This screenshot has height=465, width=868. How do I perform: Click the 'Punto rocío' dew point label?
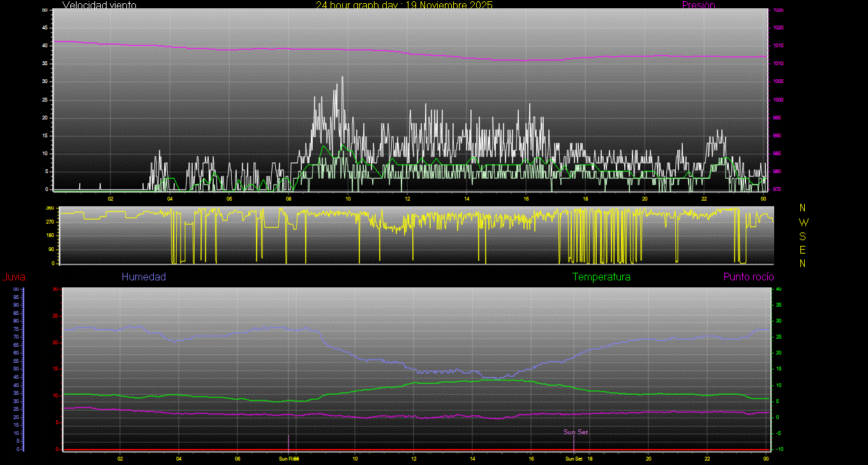[749, 277]
